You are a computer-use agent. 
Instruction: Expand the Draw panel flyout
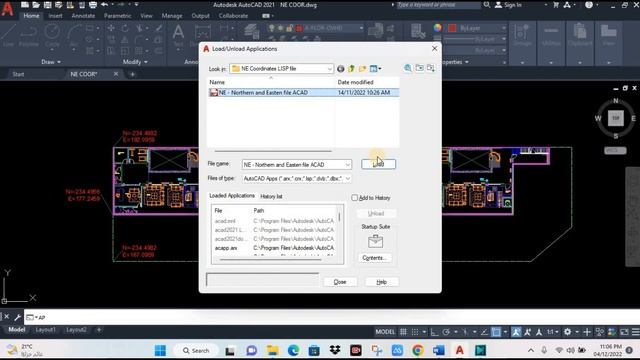(51, 62)
